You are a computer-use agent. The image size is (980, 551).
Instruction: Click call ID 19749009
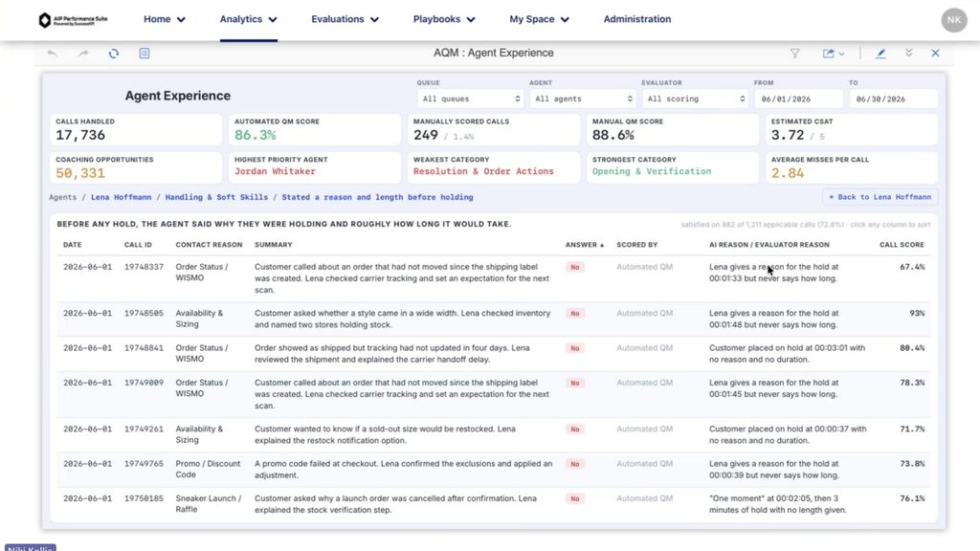coord(144,383)
